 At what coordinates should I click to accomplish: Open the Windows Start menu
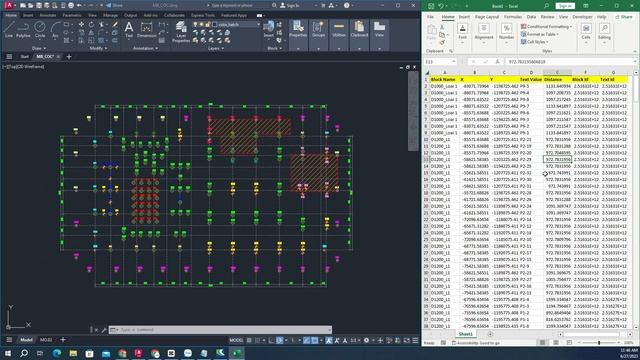coord(7,353)
